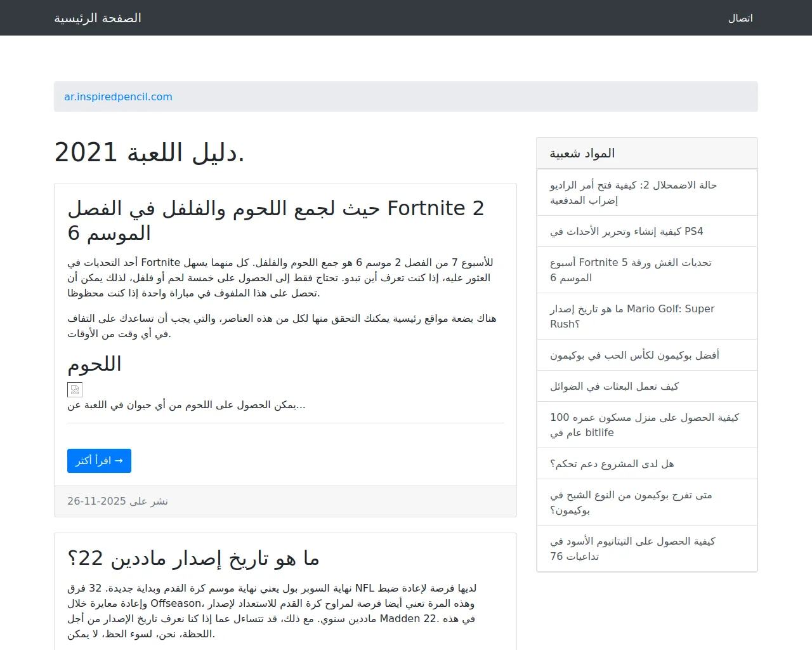Click the دليل اللعبة 2021 page heading
812x650 pixels.
pos(149,152)
